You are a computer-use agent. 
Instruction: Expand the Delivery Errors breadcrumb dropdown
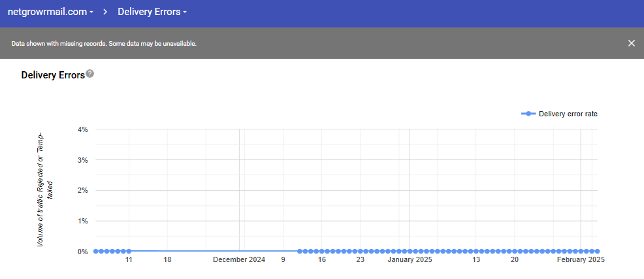pyautogui.click(x=152, y=12)
